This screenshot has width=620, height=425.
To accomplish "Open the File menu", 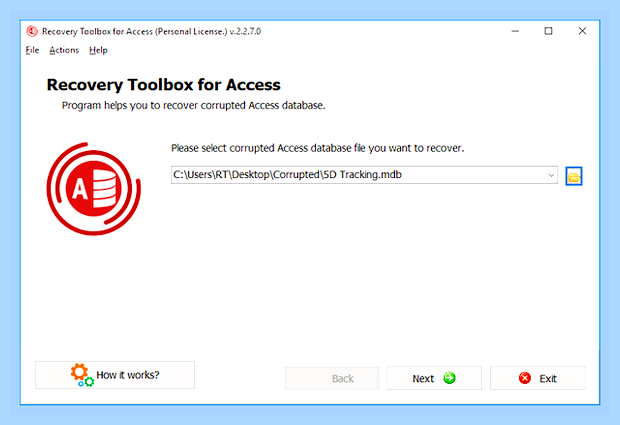I will click(32, 50).
